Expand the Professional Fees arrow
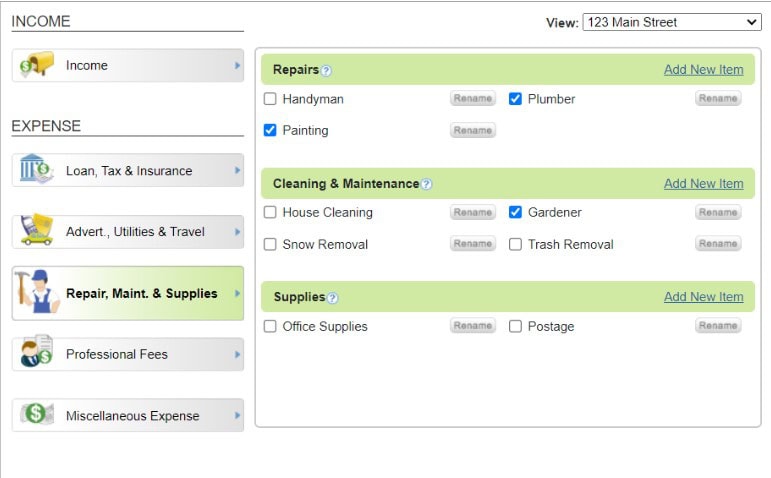The image size is (771, 478). tap(237, 354)
